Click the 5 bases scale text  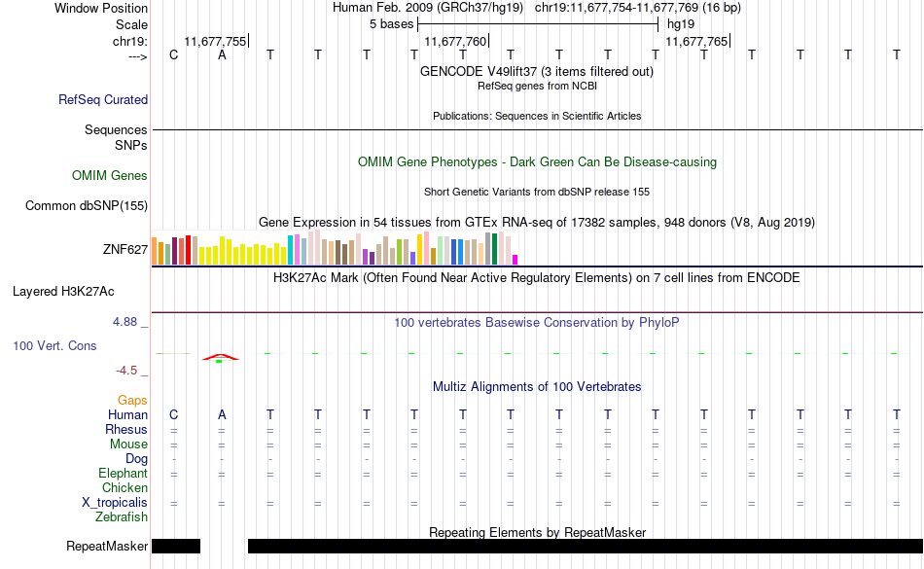pyautogui.click(x=391, y=24)
